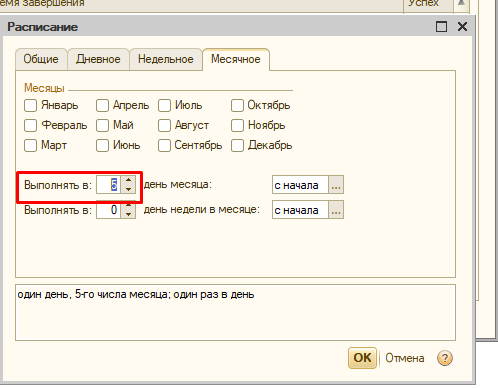
Task: Close the Расписание dialog window
Action: tap(462, 27)
